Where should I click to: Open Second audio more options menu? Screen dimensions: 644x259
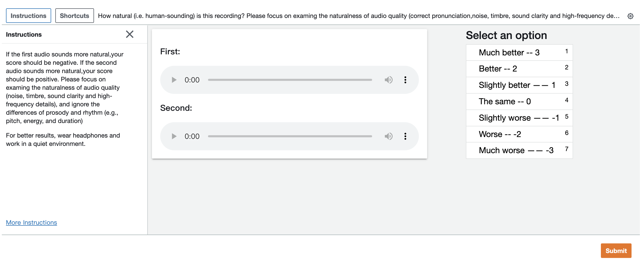(405, 136)
